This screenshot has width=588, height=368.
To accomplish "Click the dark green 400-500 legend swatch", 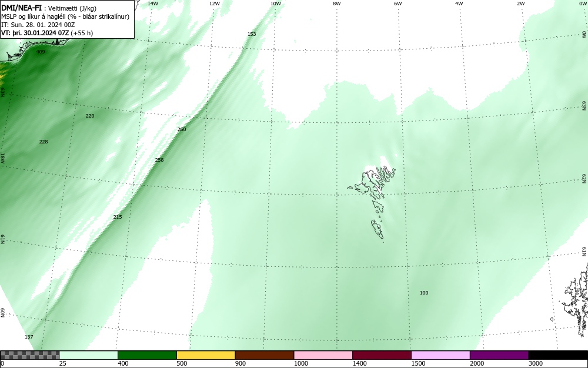I will coord(147,355).
